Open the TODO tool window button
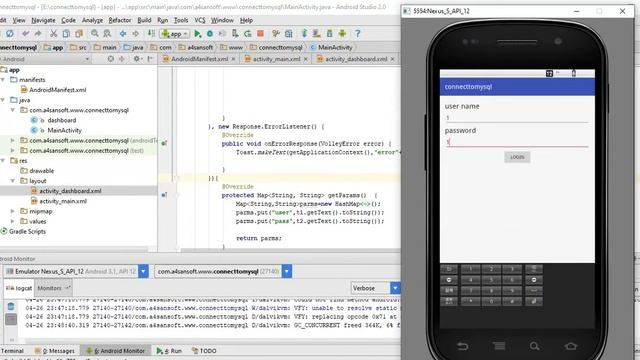The image size is (640, 360). [x=204, y=351]
